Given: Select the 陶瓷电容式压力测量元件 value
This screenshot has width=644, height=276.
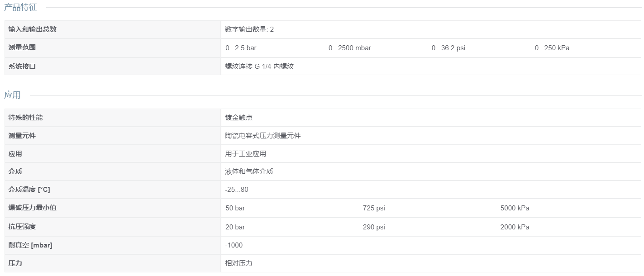Looking at the screenshot, I should [x=262, y=136].
